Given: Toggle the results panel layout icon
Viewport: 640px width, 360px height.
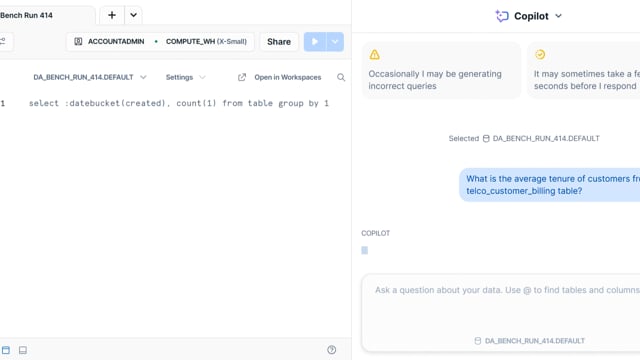Looking at the screenshot, I should point(23,350).
